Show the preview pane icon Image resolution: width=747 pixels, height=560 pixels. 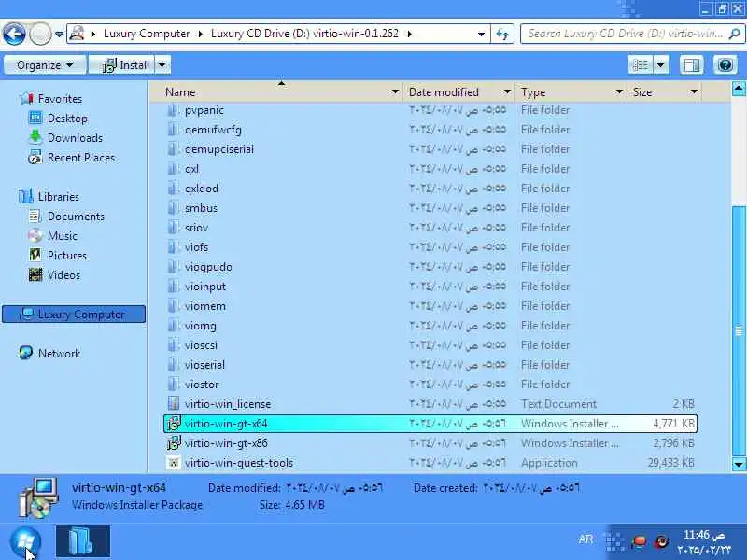pos(691,64)
